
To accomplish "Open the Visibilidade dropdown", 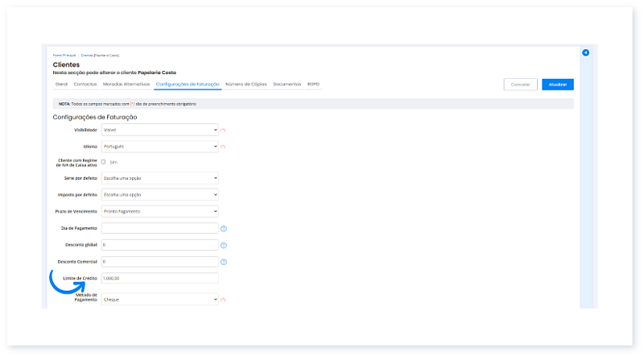I will 159,130.
